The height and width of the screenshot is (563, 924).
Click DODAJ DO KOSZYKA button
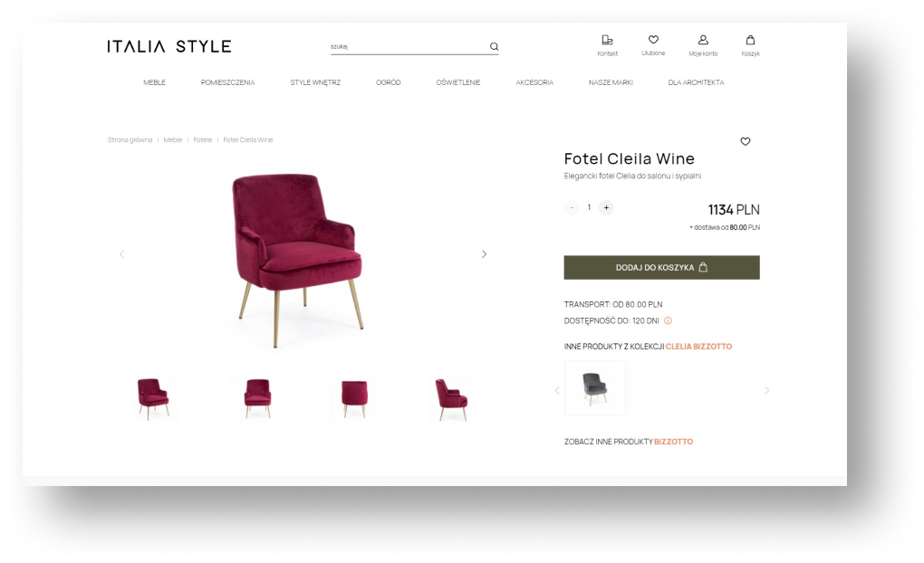tap(662, 267)
